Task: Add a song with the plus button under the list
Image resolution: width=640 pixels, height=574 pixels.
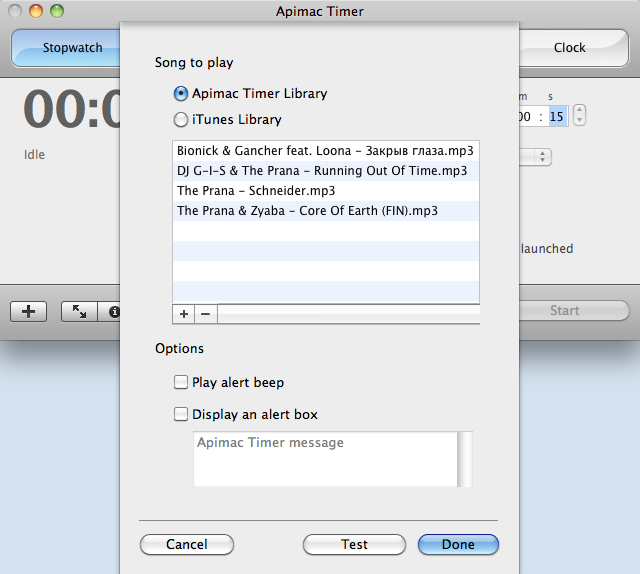Action: [x=184, y=314]
